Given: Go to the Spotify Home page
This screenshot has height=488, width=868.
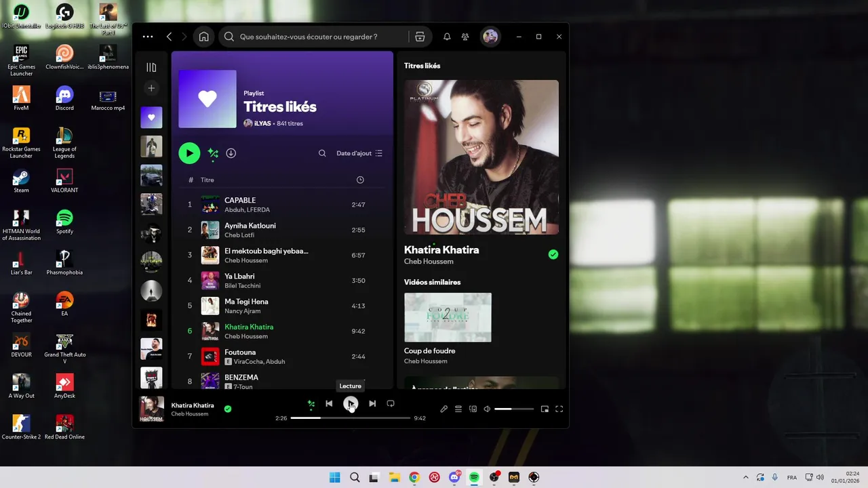Looking at the screenshot, I should (203, 37).
